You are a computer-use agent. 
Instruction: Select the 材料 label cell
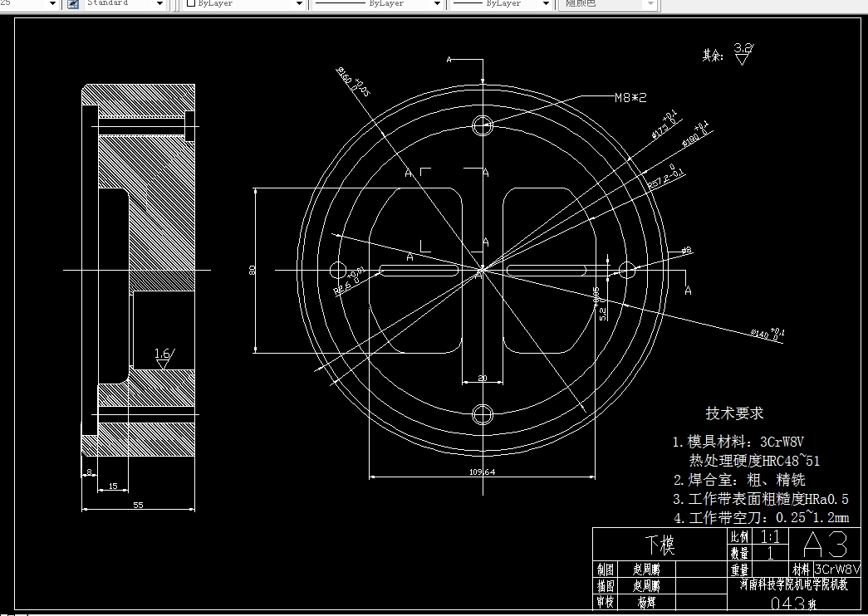801,570
